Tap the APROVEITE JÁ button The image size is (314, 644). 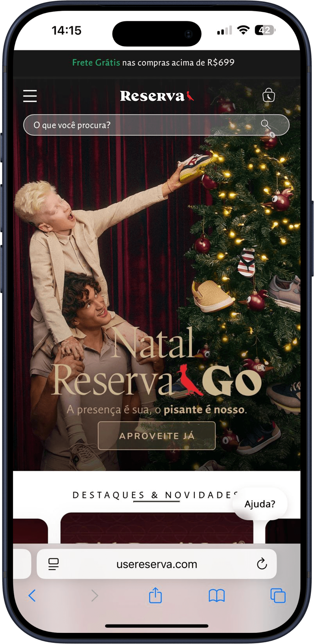[157, 436]
